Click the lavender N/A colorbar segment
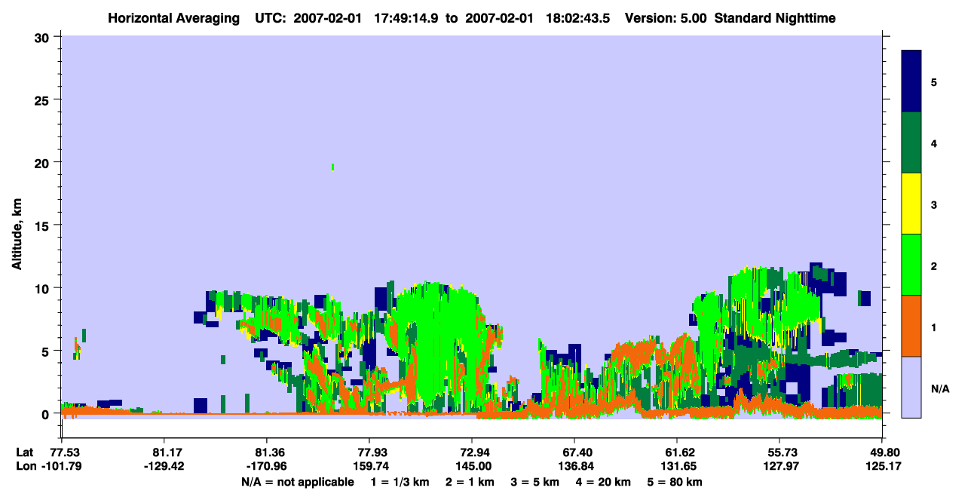The width and height of the screenshot is (980, 503). point(911,387)
